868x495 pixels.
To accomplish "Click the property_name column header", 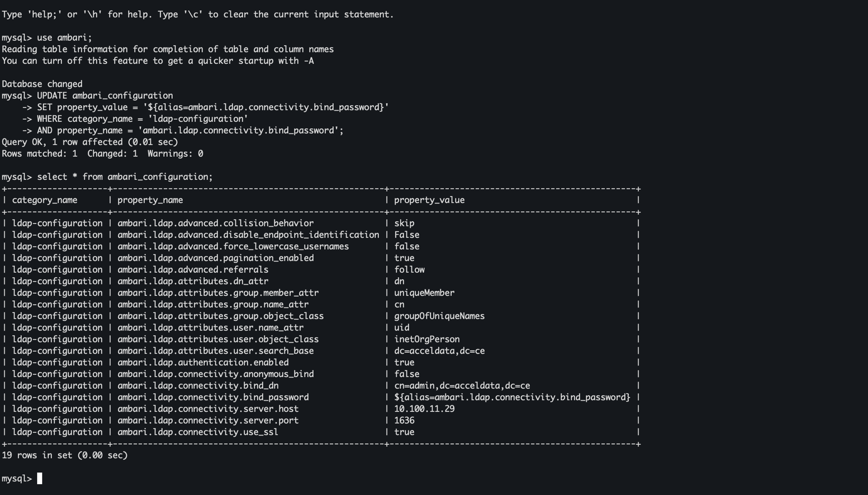I will [150, 200].
